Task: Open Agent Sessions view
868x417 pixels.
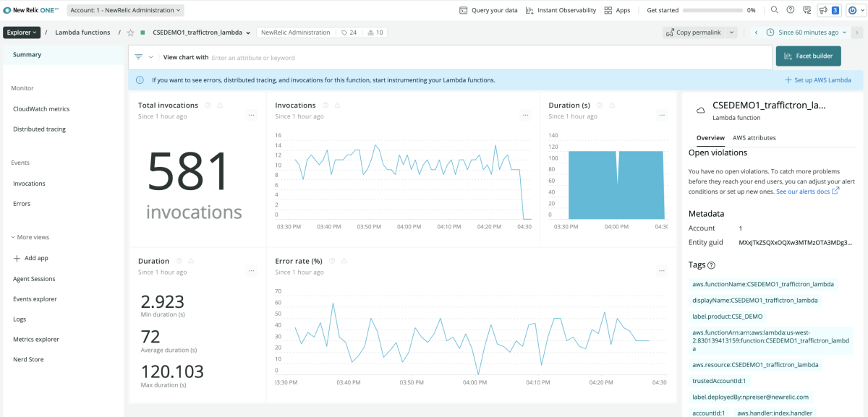Action: pos(34,279)
